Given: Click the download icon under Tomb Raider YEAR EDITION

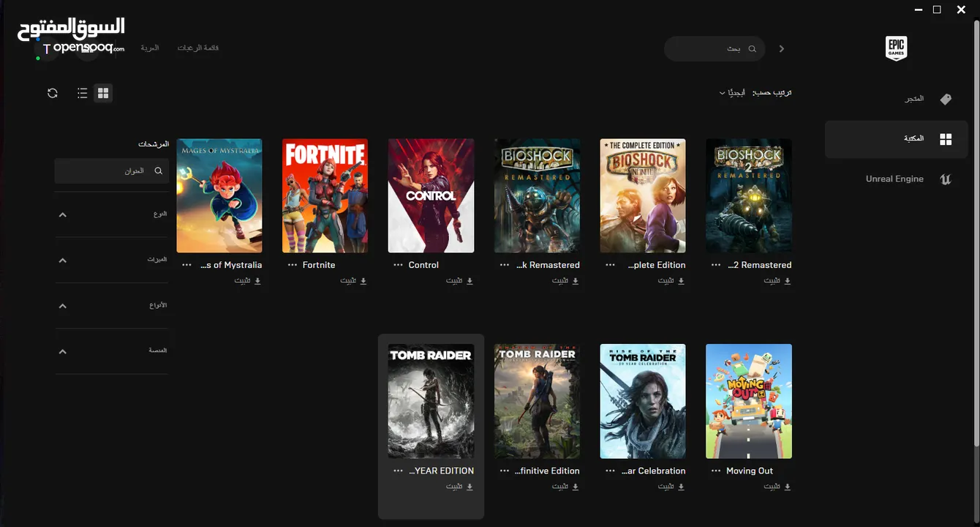Looking at the screenshot, I should tap(470, 486).
